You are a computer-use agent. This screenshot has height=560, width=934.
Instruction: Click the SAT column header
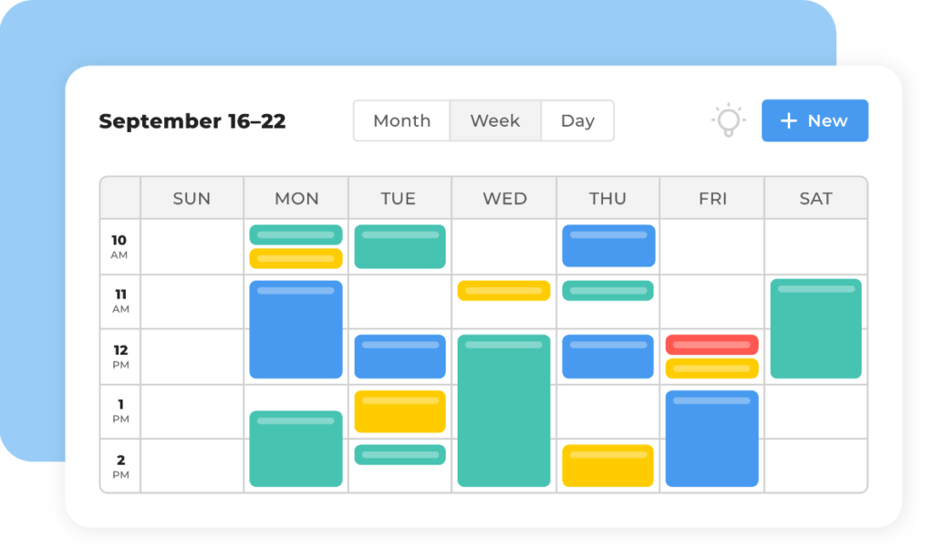click(815, 198)
